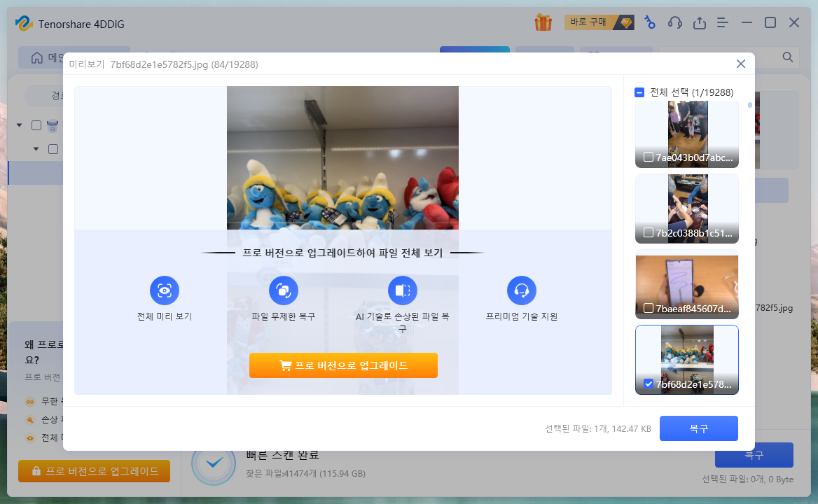Click the headset support icon in title bar
Viewport: 818px width, 504px height.
coord(674,23)
